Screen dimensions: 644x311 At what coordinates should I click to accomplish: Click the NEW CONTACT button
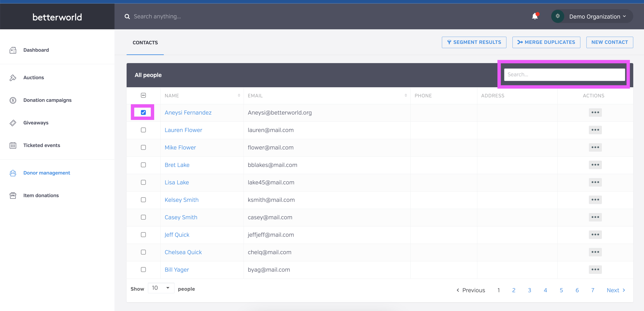coord(609,42)
